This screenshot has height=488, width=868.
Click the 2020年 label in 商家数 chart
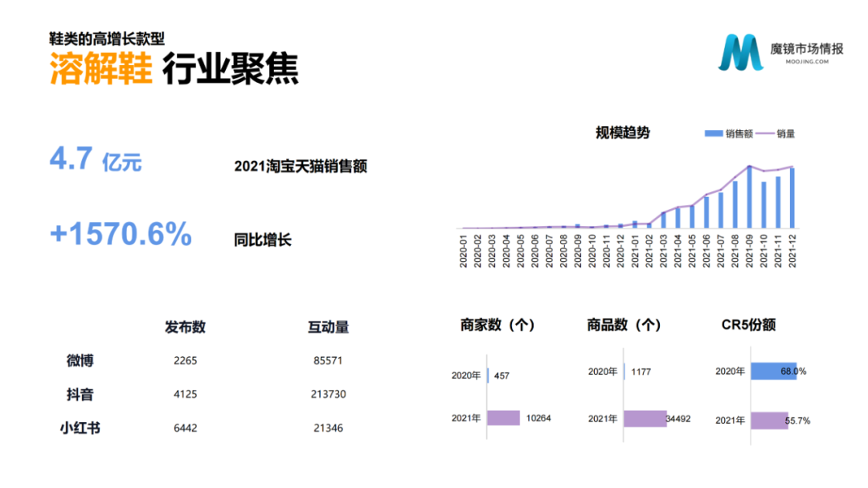pyautogui.click(x=466, y=375)
